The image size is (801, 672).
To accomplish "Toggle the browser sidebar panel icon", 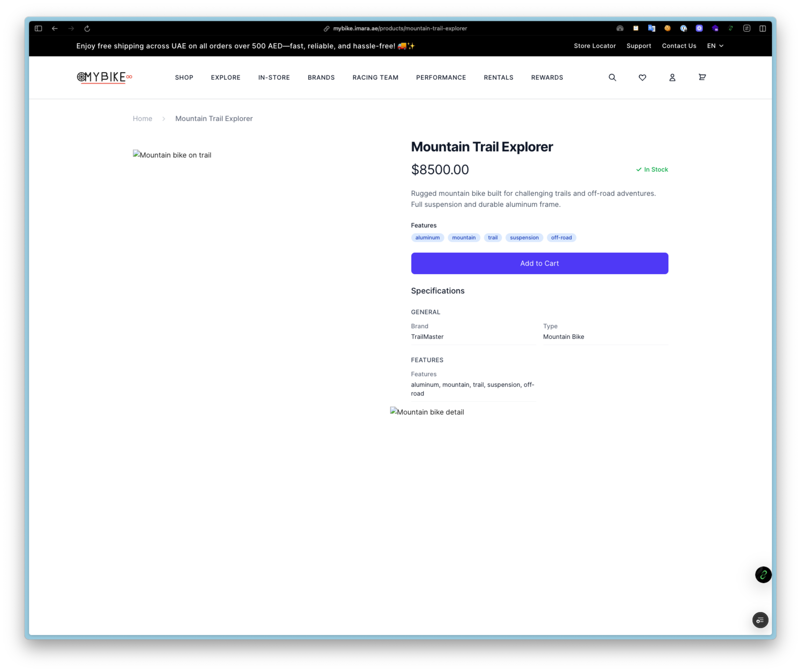I will point(38,29).
